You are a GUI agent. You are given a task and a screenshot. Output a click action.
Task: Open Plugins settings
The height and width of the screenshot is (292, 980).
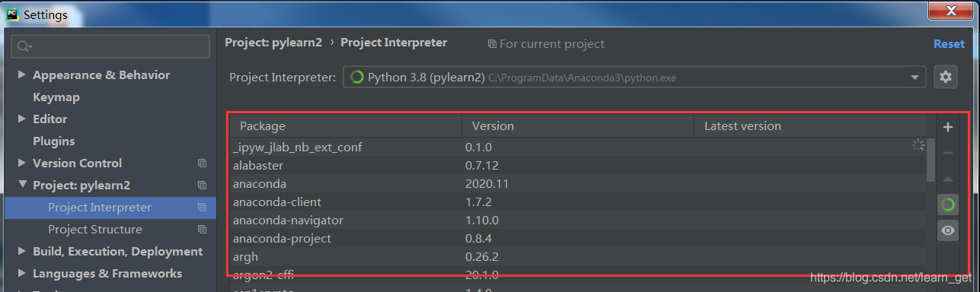click(53, 141)
